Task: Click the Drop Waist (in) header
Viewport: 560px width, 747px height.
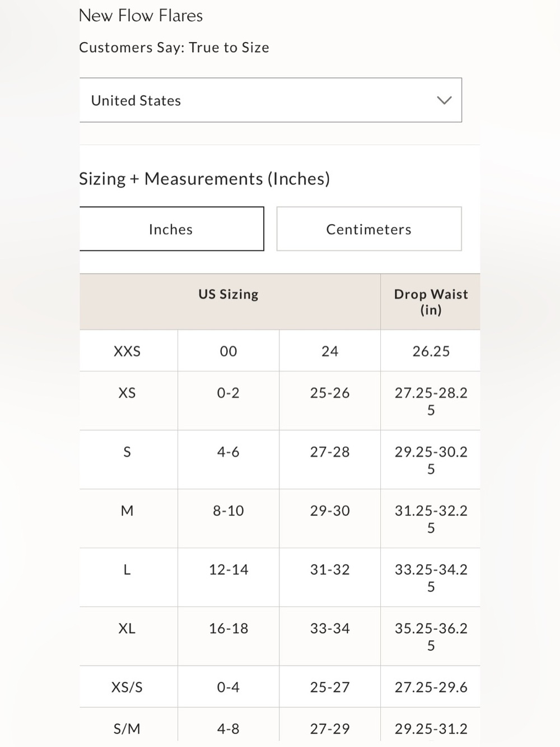Action: tap(431, 301)
